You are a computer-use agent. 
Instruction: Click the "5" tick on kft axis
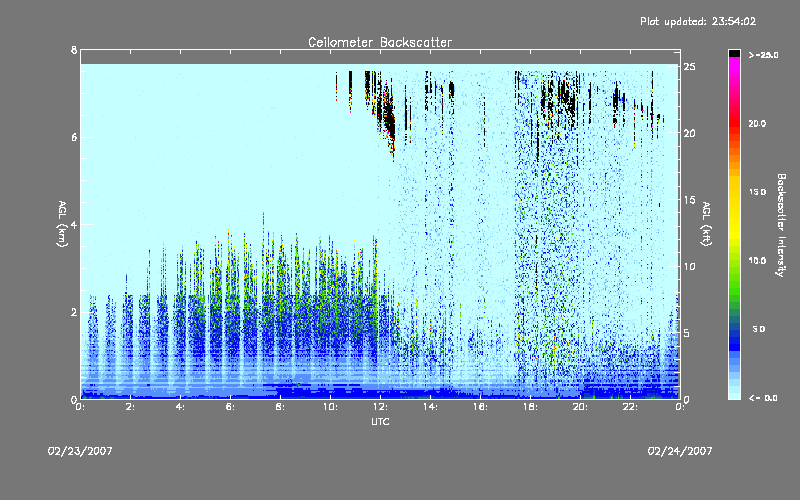687,333
